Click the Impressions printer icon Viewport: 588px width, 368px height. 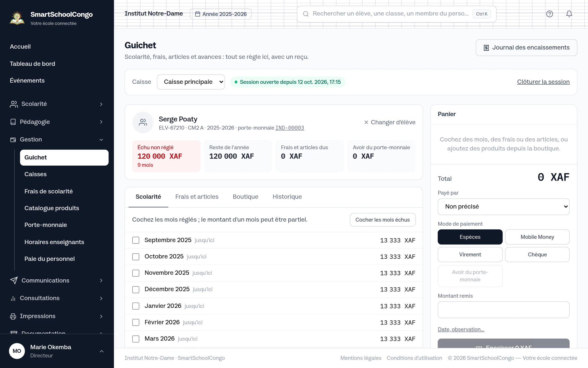(13, 316)
